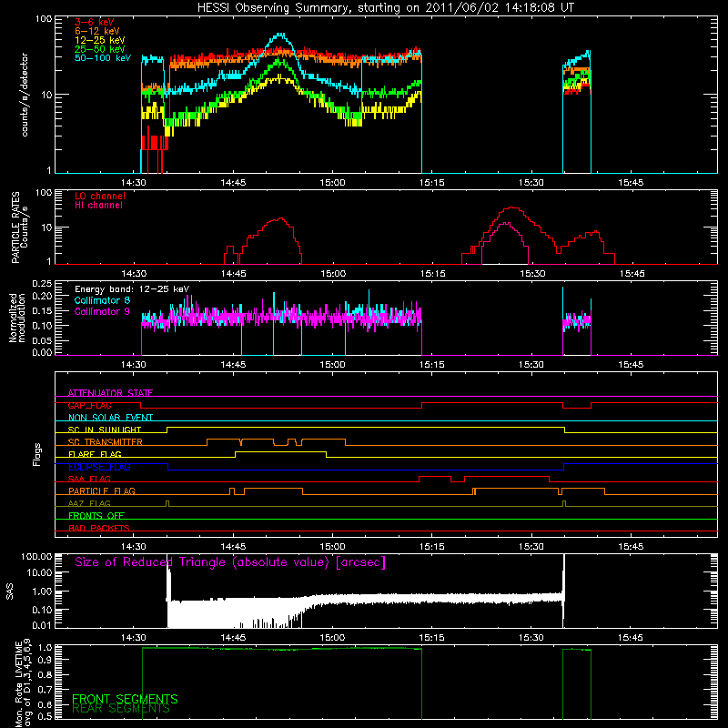Click the 'Energy band: 12-25 keV' caption
728x728 pixels.
(132, 289)
